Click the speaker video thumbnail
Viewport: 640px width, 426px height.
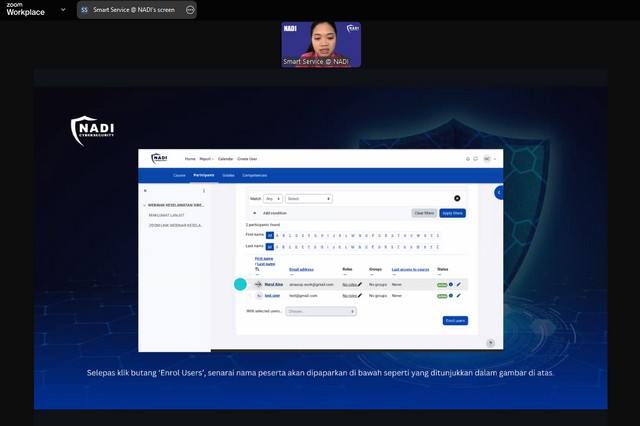[x=320, y=44]
